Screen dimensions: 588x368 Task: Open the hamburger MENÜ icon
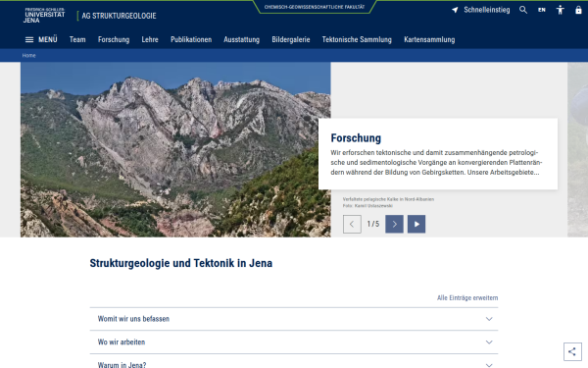click(x=29, y=40)
